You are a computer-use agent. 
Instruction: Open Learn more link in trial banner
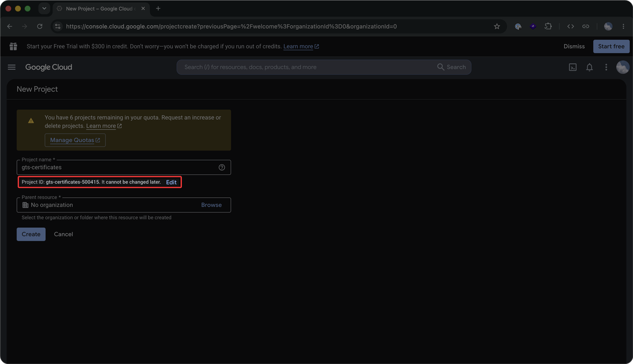tap(301, 47)
